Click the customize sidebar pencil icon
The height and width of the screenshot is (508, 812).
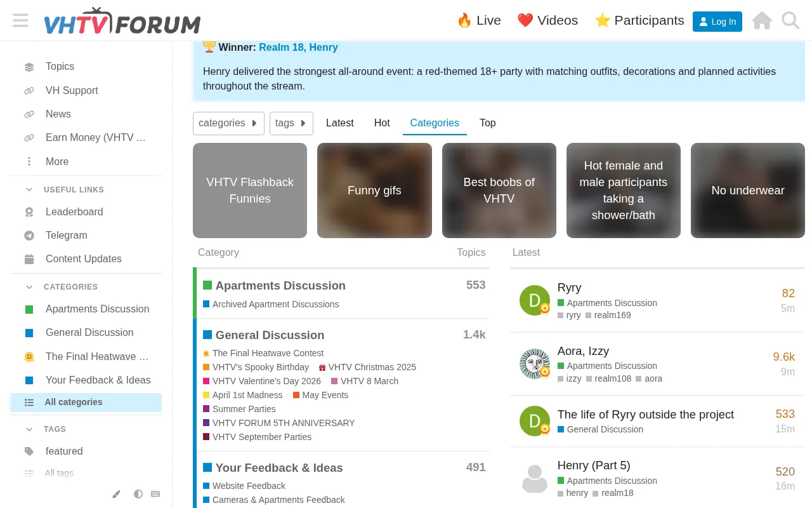116,494
